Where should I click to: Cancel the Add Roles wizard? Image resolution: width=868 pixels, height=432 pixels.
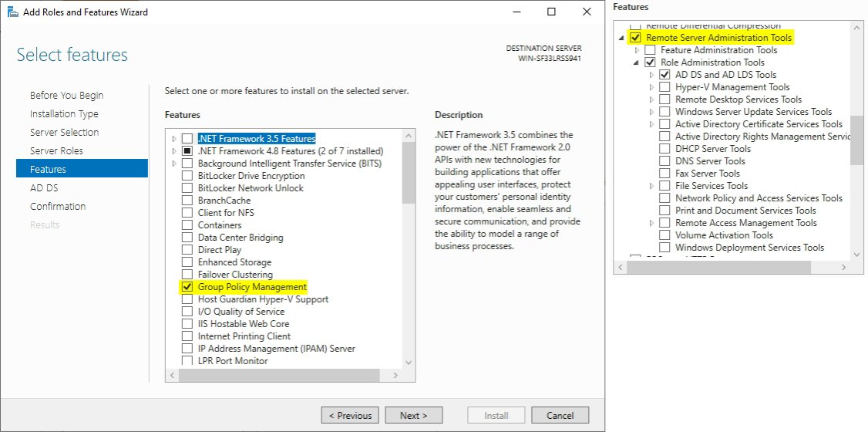560,415
